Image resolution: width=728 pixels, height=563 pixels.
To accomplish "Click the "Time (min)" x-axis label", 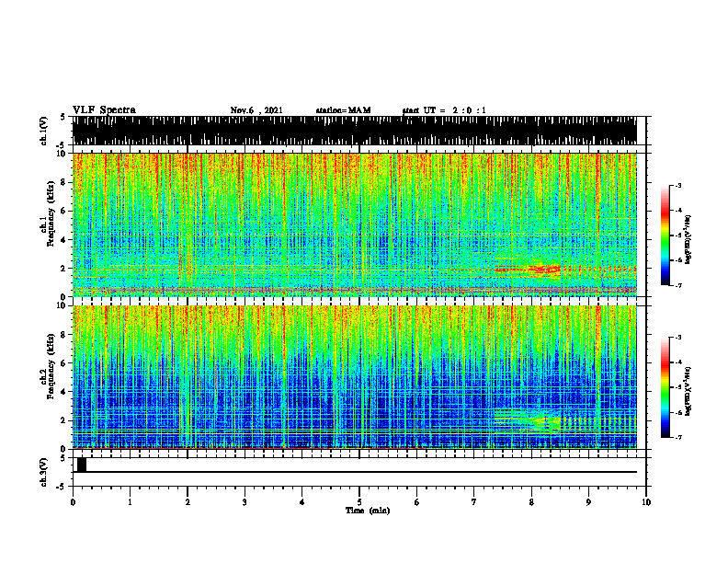I will (x=368, y=511).
